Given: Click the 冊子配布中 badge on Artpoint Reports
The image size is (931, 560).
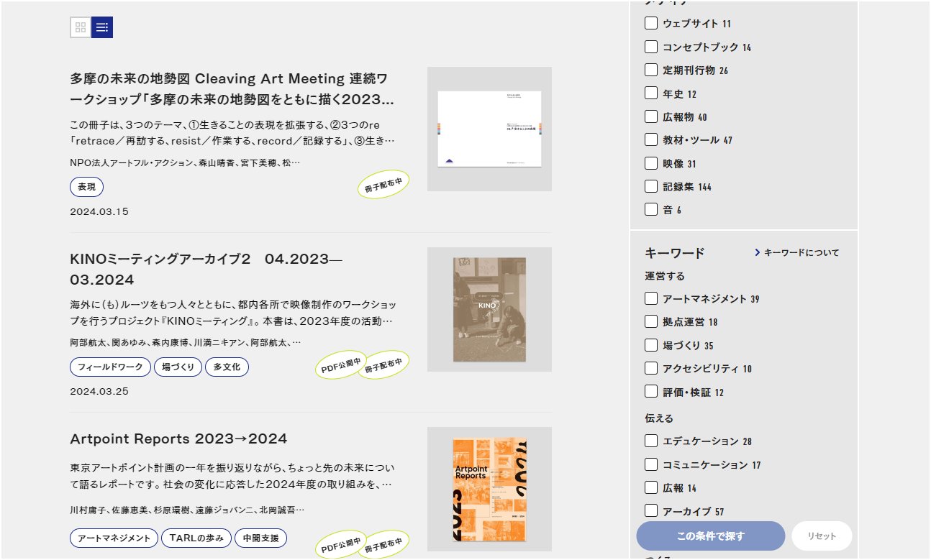Looking at the screenshot, I should [383, 545].
